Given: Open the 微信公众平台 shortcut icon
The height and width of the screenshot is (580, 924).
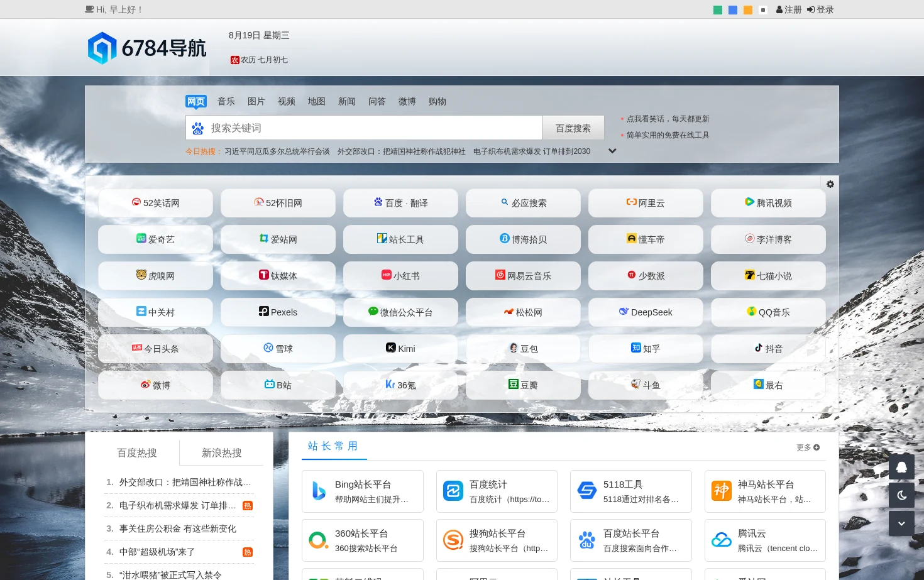Looking at the screenshot, I should tap(373, 311).
